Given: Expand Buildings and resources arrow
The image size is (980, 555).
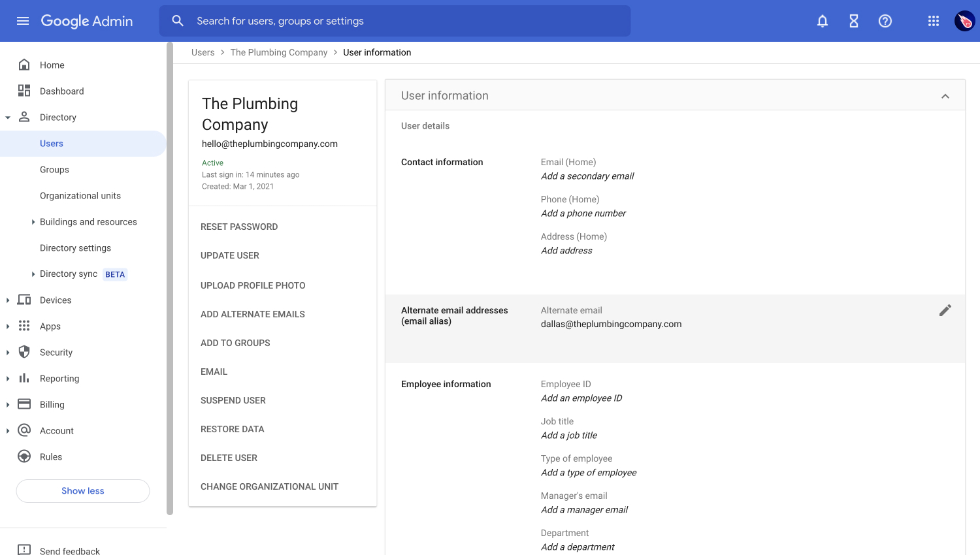Looking at the screenshot, I should (x=33, y=222).
